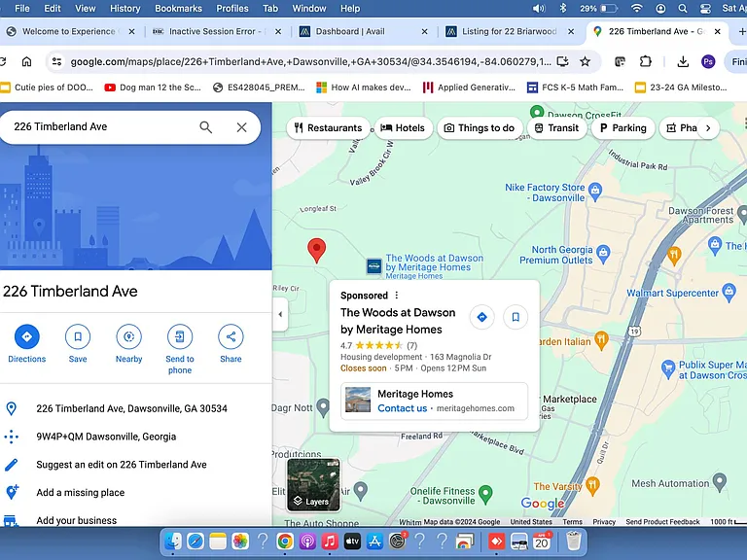Image resolution: width=747 pixels, height=560 pixels.
Task: Open the macOS Wi-Fi status menu
Action: click(x=636, y=8)
